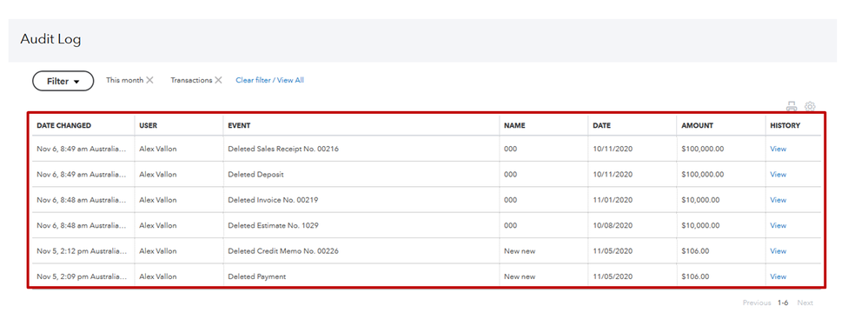Click $100,000.00 amount in Deleted Deposit row
Image resolution: width=868 pixels, height=326 pixels.
pyautogui.click(x=703, y=175)
